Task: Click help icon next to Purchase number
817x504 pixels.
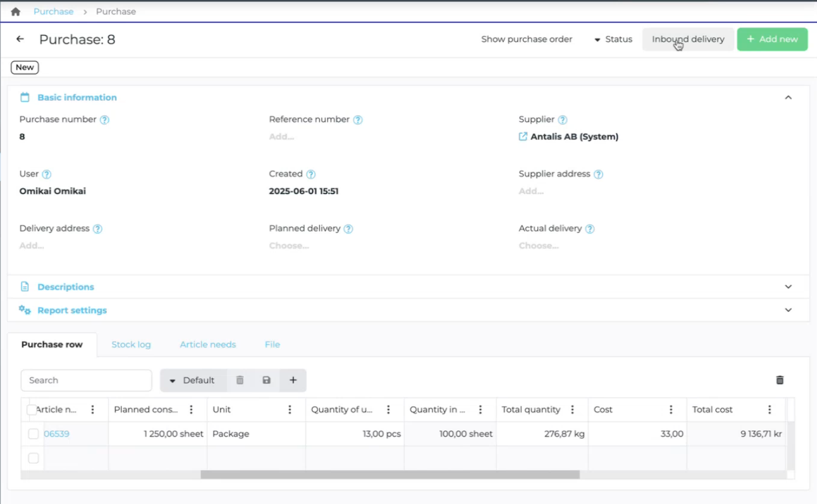Action: (x=105, y=119)
